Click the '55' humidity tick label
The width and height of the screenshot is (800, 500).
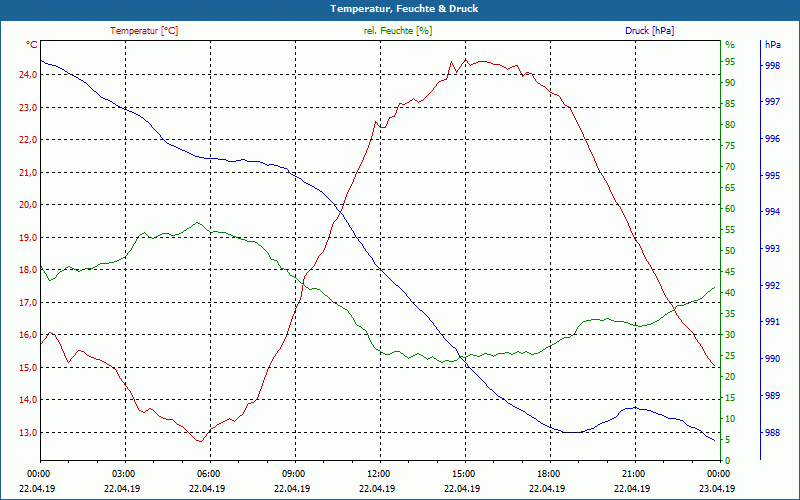point(730,230)
